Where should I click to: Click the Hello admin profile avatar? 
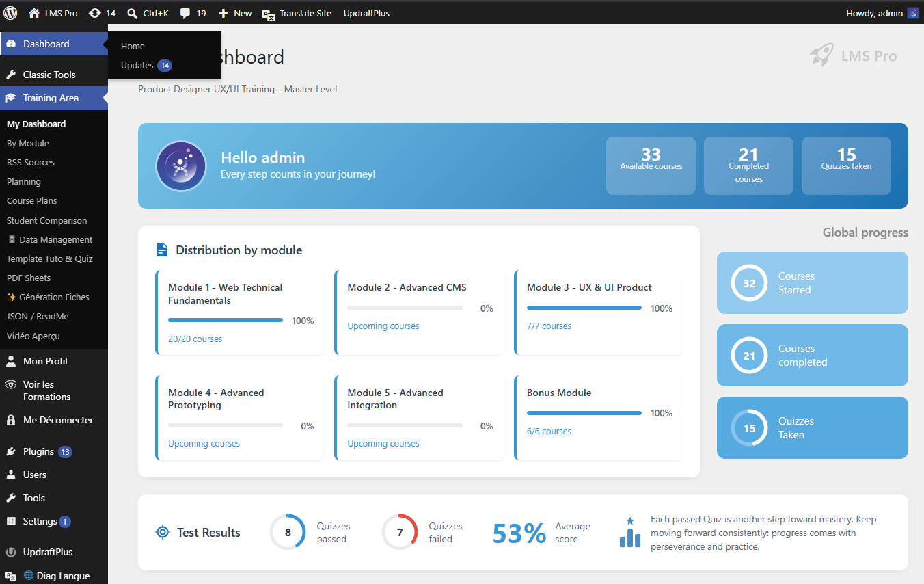pos(181,166)
